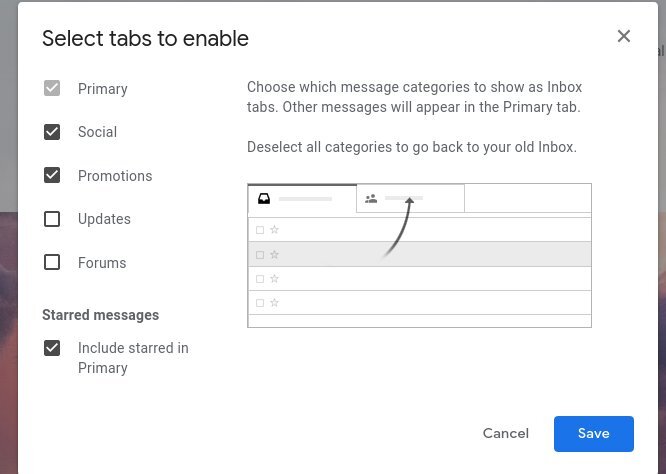Click the star in highlighted preview row
This screenshot has height=474, width=666.
click(274, 254)
